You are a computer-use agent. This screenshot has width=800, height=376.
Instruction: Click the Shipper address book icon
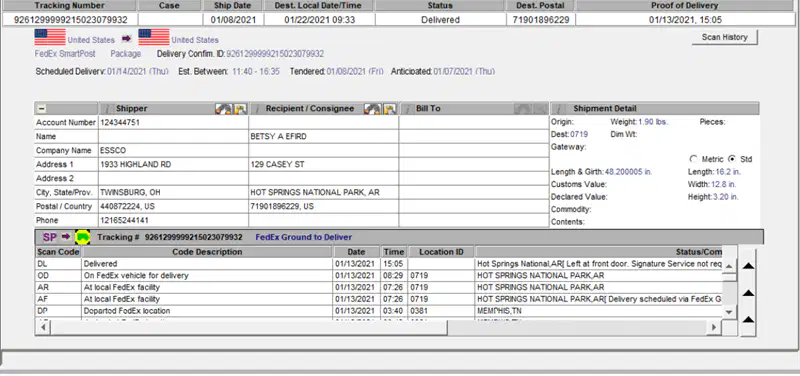pos(240,109)
